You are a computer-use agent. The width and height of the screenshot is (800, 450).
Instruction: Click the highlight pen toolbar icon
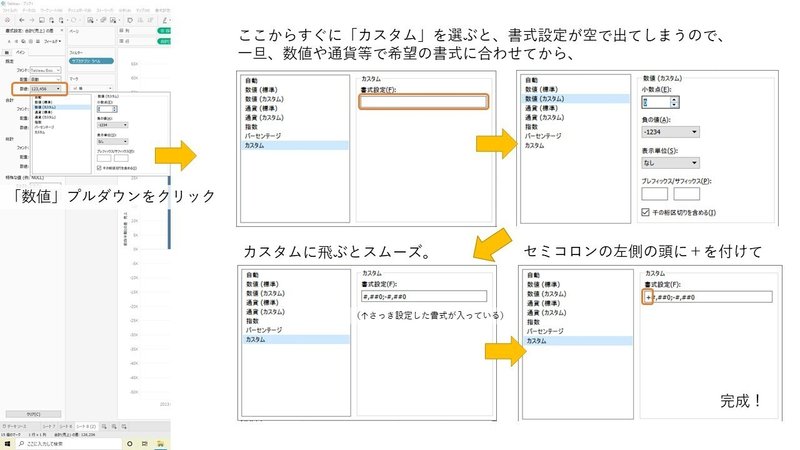click(x=165, y=20)
